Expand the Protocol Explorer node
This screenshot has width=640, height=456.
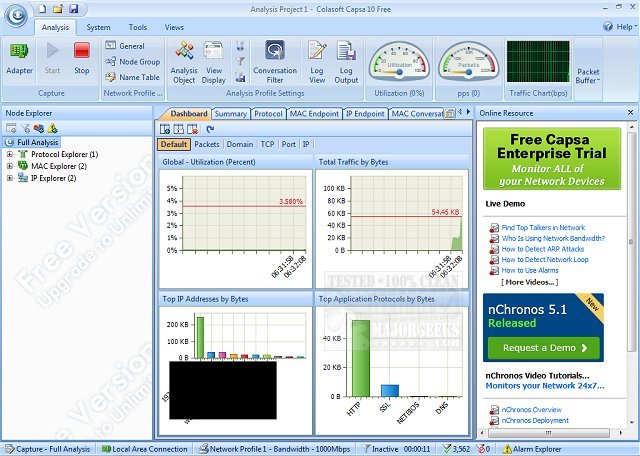[9, 154]
